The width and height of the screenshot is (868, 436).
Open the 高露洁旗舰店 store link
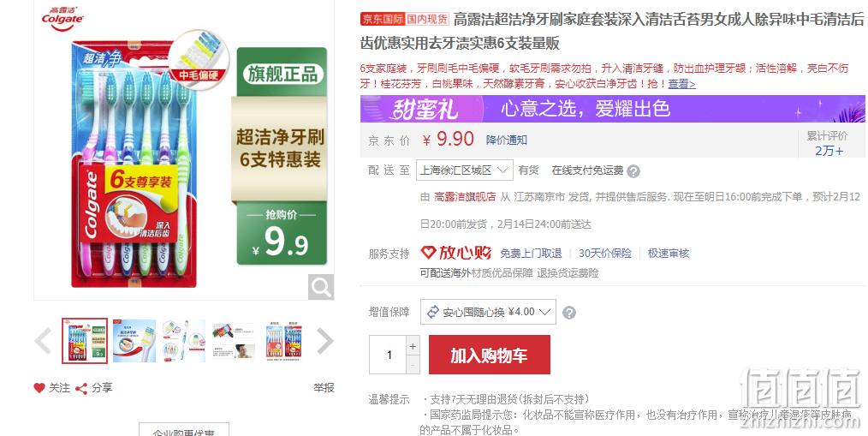[465, 197]
